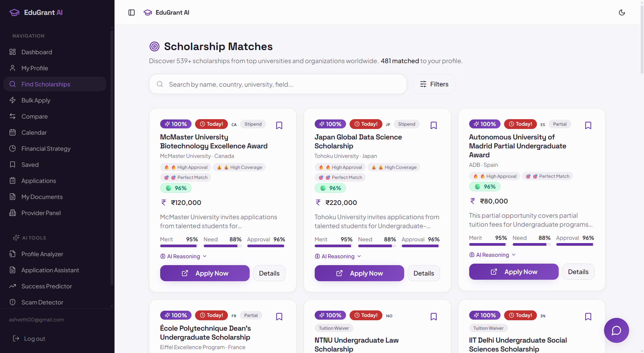Image resolution: width=644 pixels, height=353 pixels.
Task: Click the Log out icon
Action: [x=16, y=339]
